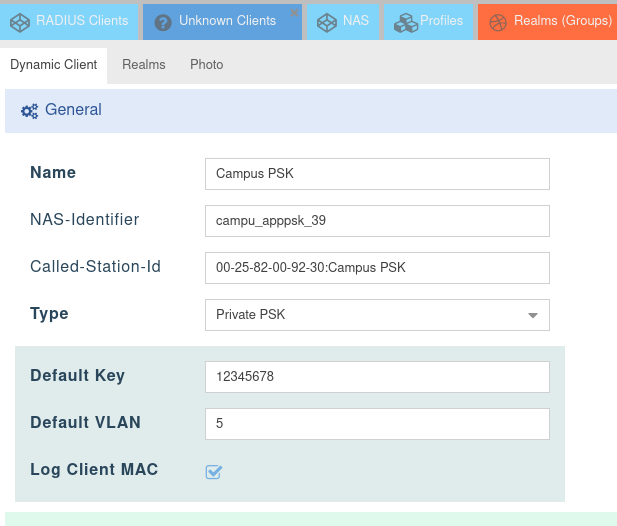The width and height of the screenshot is (617, 526).
Task: Click the Name input field
Action: pos(377,174)
